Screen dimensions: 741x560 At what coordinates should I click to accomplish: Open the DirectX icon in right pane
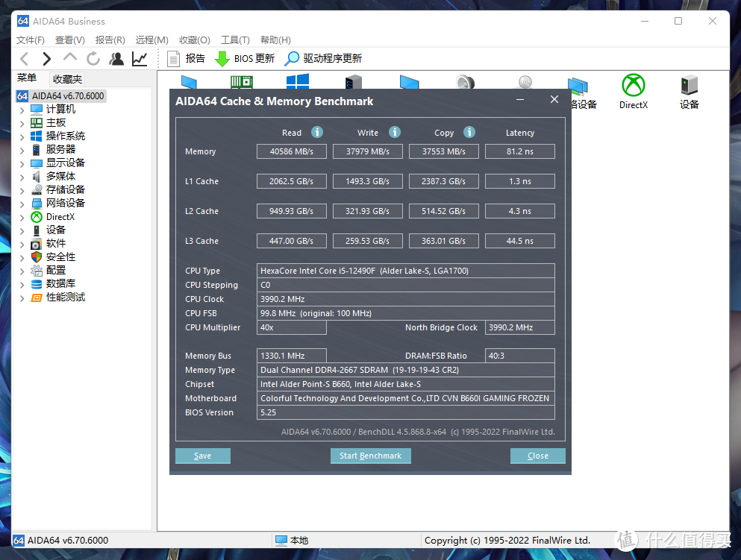point(633,90)
